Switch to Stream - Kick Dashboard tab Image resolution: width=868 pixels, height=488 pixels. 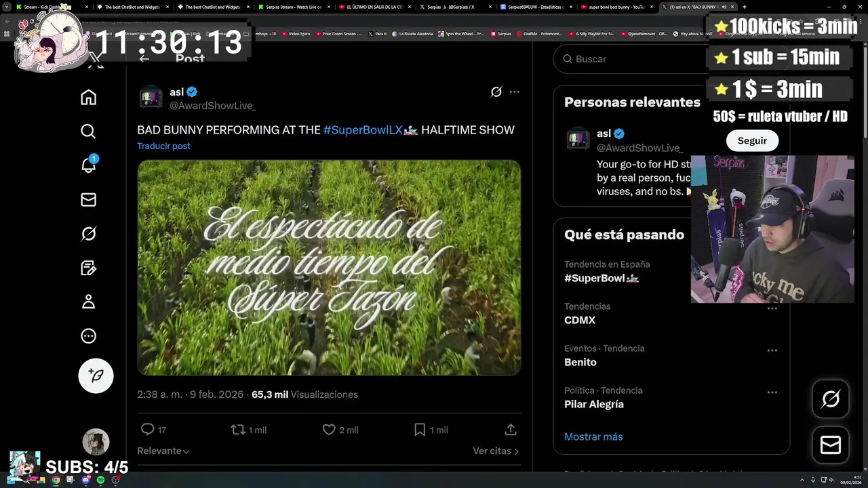tap(51, 7)
